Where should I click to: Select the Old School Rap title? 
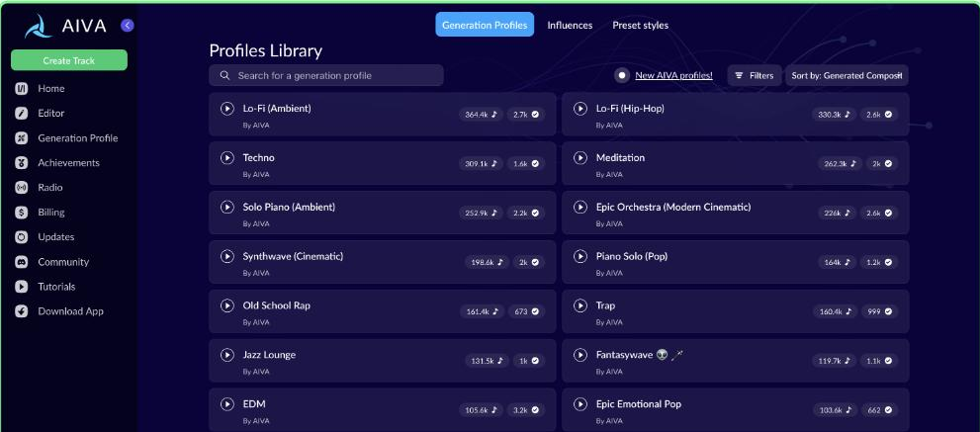276,305
